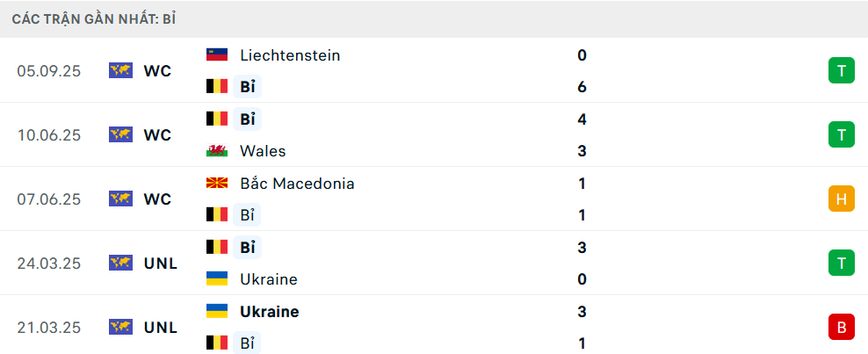
Task: Open the Bắc Macedonia team link
Action: tap(297, 184)
